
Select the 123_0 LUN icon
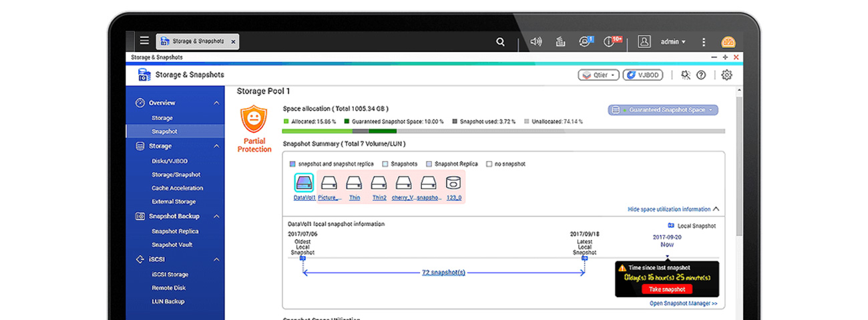pos(453,183)
